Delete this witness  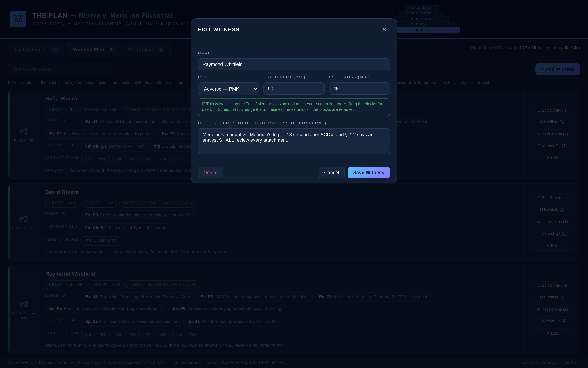210,173
